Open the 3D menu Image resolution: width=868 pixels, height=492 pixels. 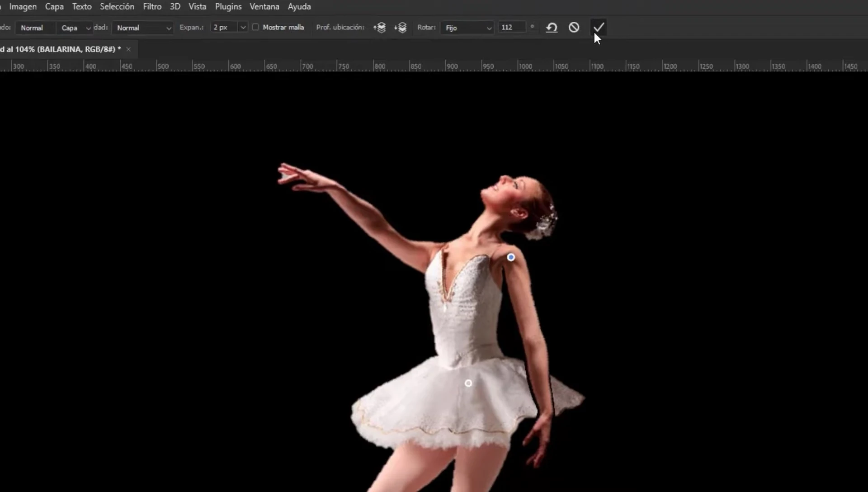175,6
